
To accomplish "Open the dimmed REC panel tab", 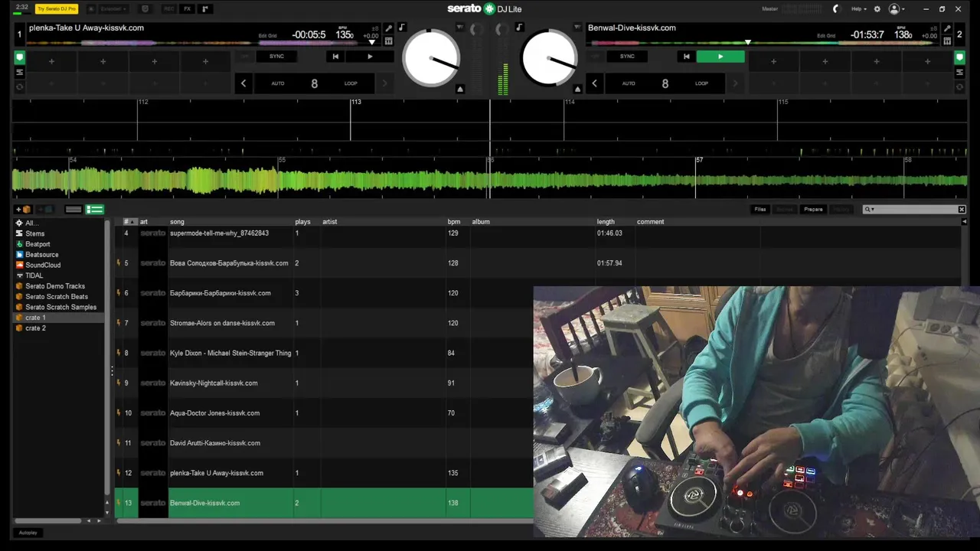I will [x=168, y=8].
